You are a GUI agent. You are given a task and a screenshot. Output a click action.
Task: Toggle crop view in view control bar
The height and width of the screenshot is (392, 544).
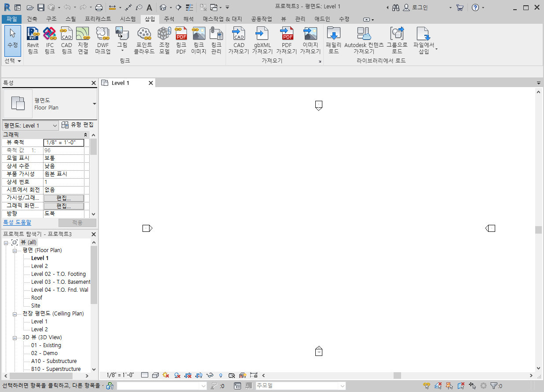coord(188,375)
